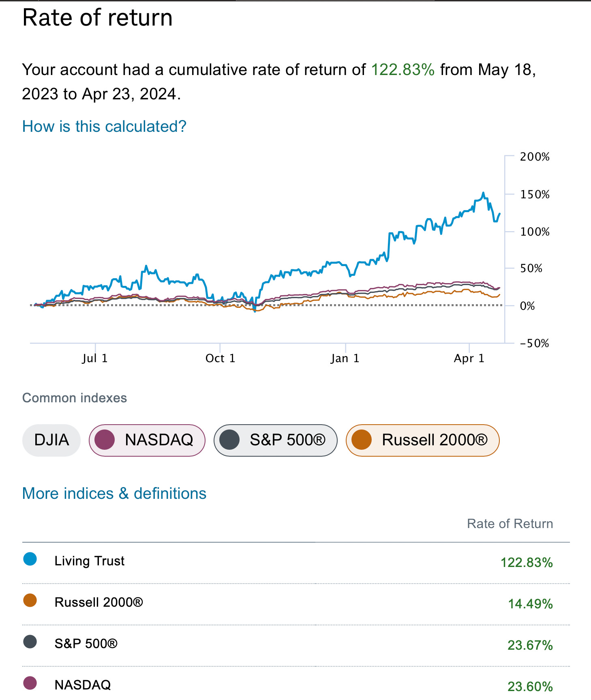Viewport: 591px width, 700px height.
Task: Click the orange Russell 2000 legend dot
Action: pyautogui.click(x=30, y=600)
